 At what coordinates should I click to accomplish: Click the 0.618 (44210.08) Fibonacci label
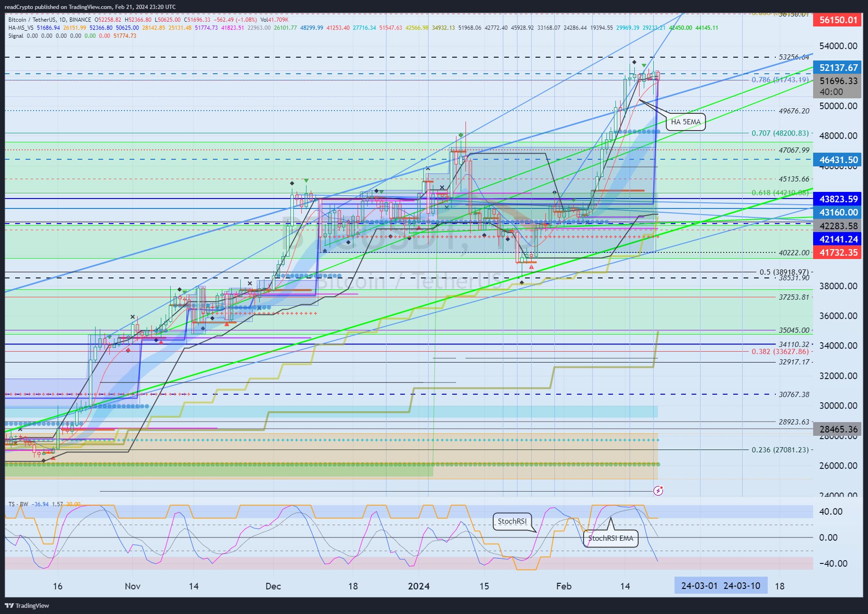[x=780, y=193]
